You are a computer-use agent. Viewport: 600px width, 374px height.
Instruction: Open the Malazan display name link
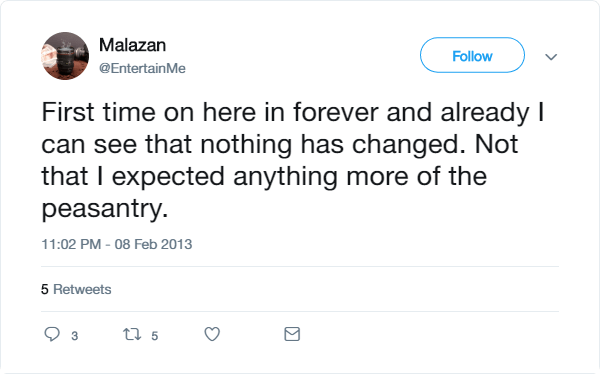[x=132, y=45]
